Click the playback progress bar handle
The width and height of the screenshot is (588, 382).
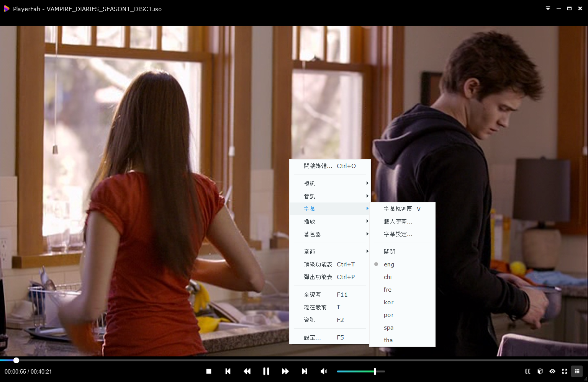(x=16, y=360)
